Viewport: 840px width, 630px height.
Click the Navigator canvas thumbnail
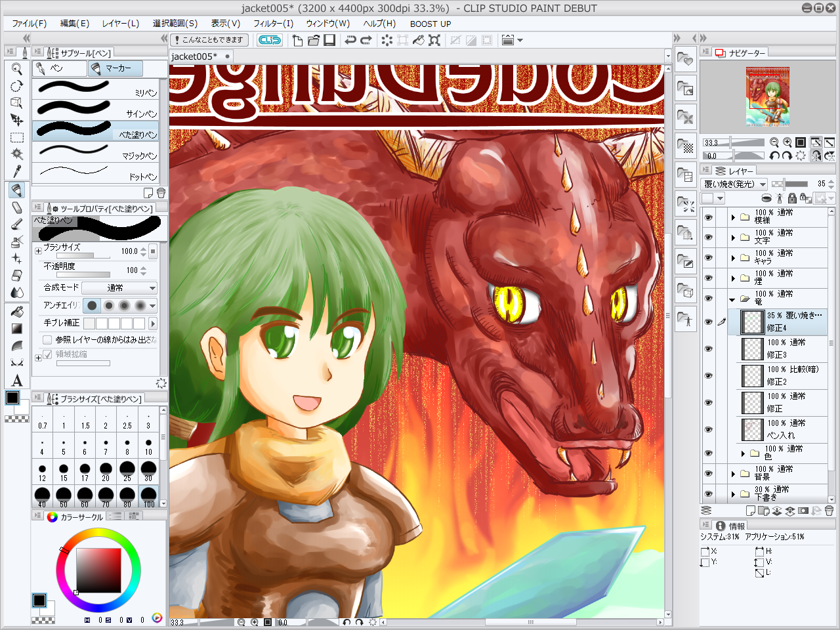point(767,96)
